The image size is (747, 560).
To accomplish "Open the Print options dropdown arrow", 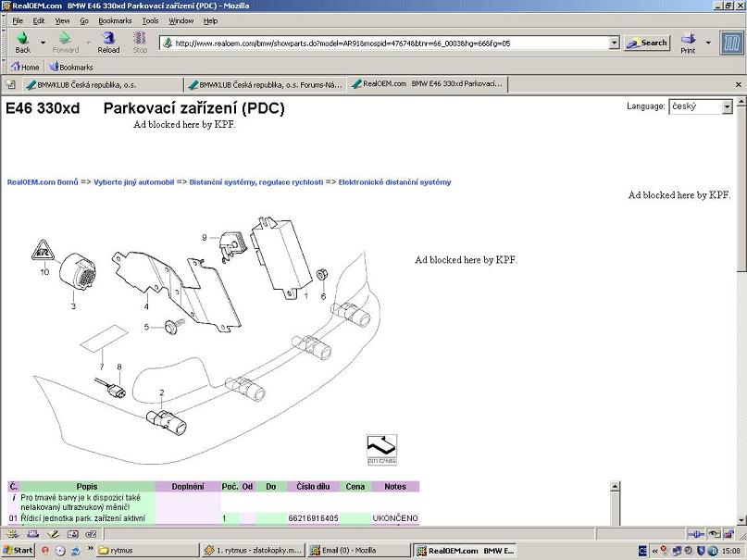I will tap(708, 43).
